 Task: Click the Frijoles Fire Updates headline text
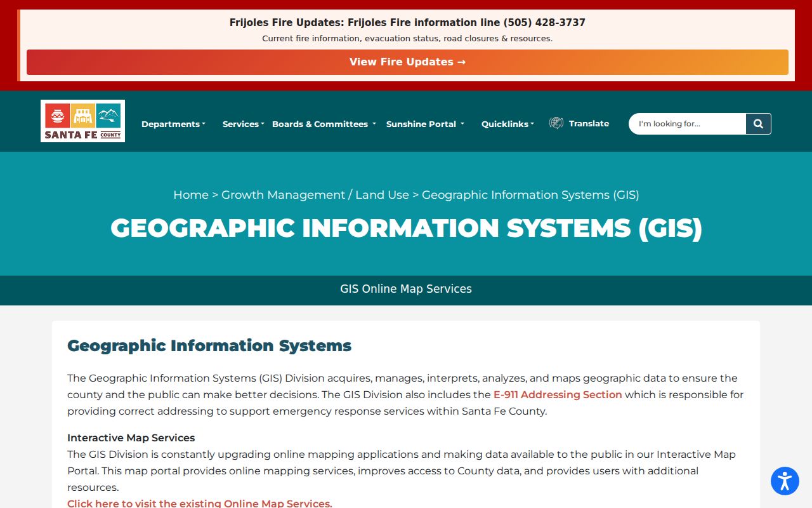click(407, 23)
